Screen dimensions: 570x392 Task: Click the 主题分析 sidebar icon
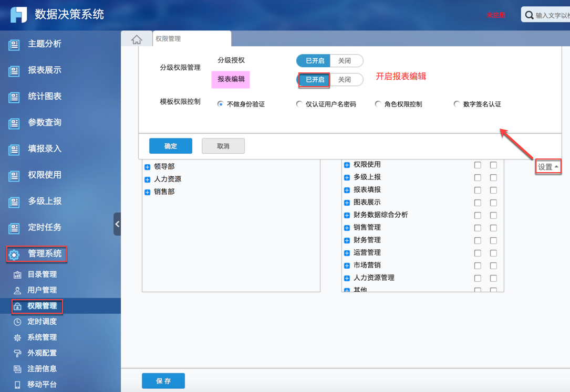pyautogui.click(x=14, y=45)
